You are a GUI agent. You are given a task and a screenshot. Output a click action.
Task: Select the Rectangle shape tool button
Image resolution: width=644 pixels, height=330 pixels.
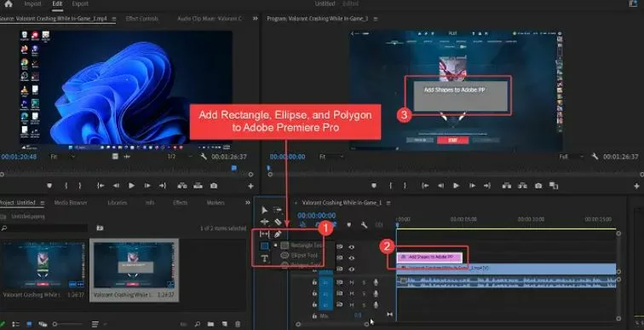(x=264, y=246)
